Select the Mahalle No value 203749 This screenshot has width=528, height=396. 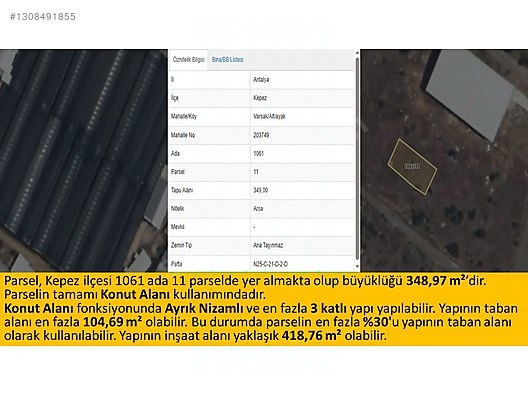coord(261,135)
